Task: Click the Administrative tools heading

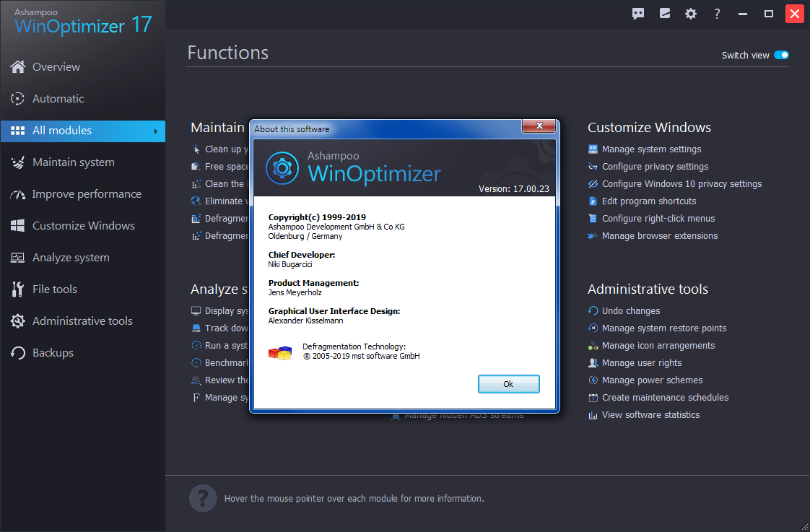Action: click(648, 289)
